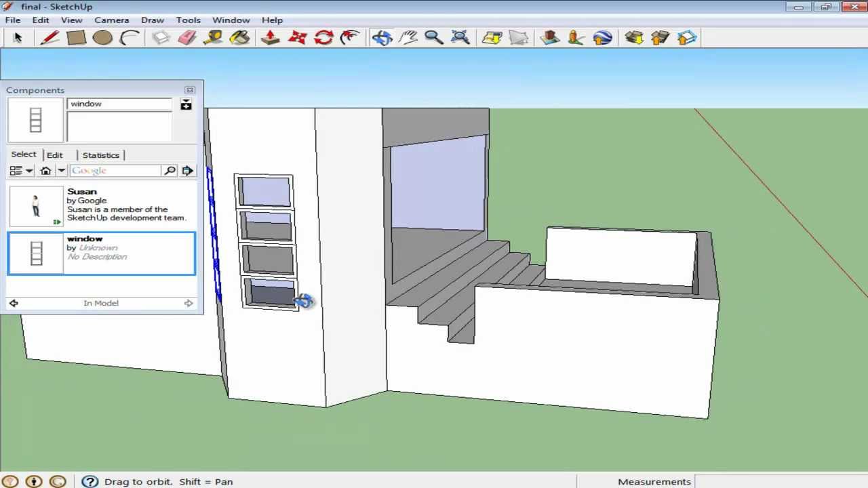
Task: Toggle the secondary selection pane icon
Action: click(186, 104)
